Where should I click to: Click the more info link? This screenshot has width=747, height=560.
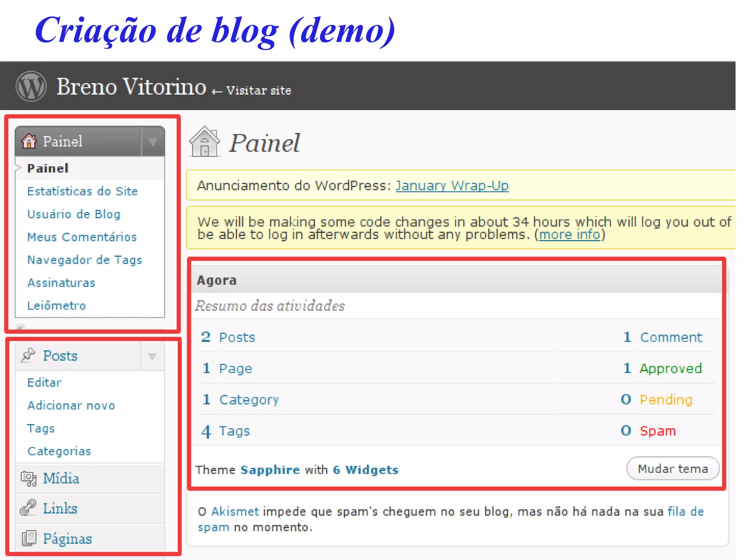[x=570, y=234]
